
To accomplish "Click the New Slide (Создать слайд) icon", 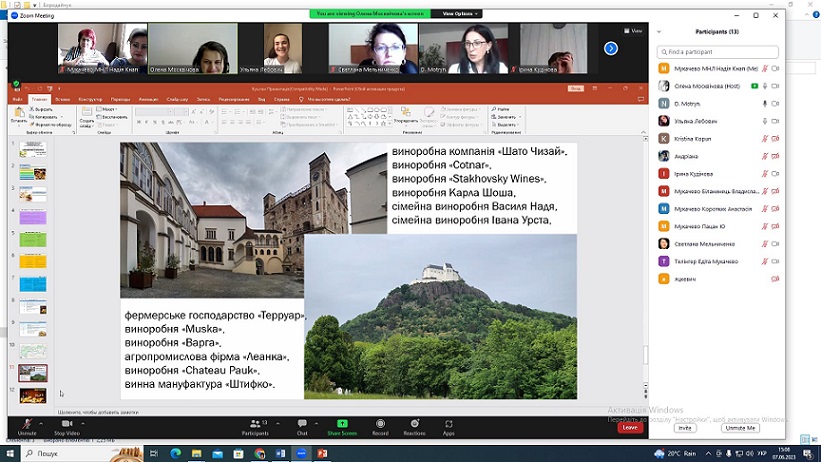I will [86, 117].
